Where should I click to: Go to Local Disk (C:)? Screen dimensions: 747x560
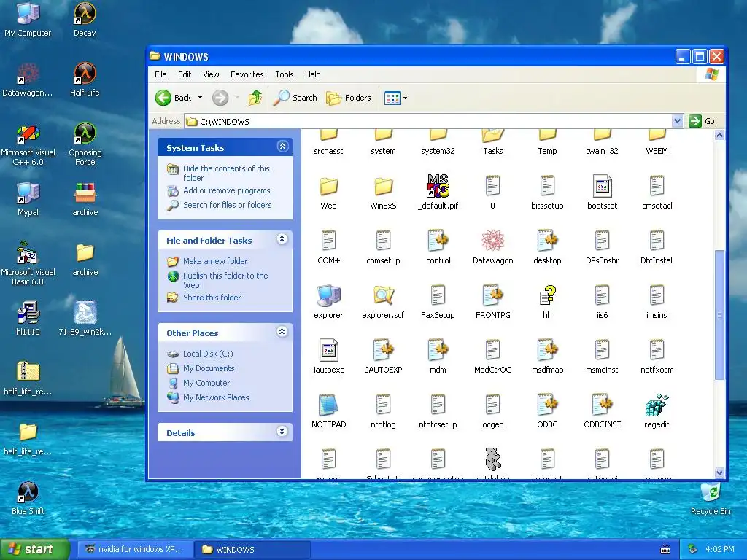coord(208,354)
